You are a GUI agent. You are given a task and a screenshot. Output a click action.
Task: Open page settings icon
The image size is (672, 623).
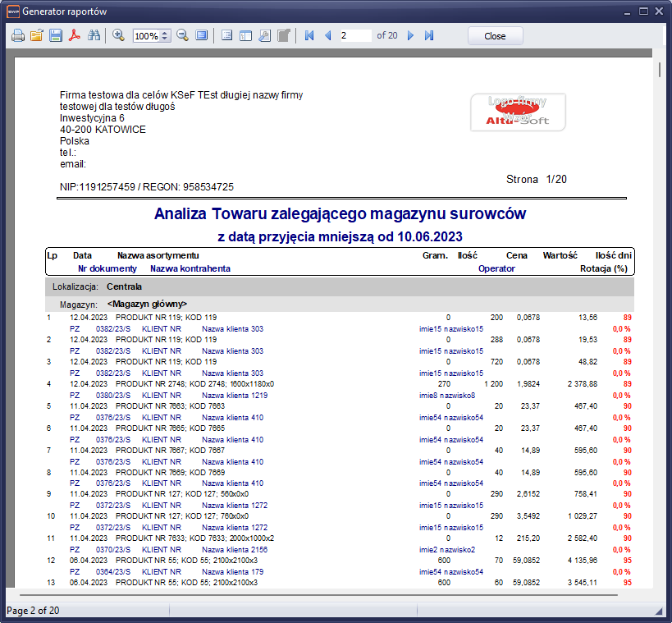[264, 36]
